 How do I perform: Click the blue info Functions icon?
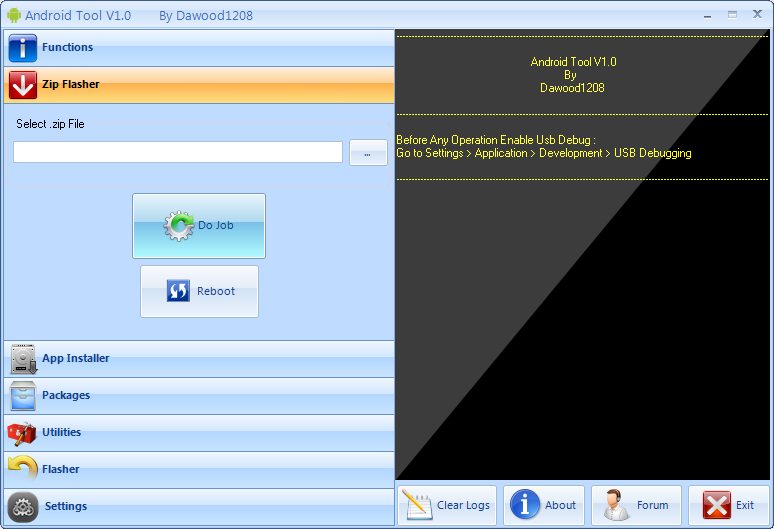click(23, 48)
